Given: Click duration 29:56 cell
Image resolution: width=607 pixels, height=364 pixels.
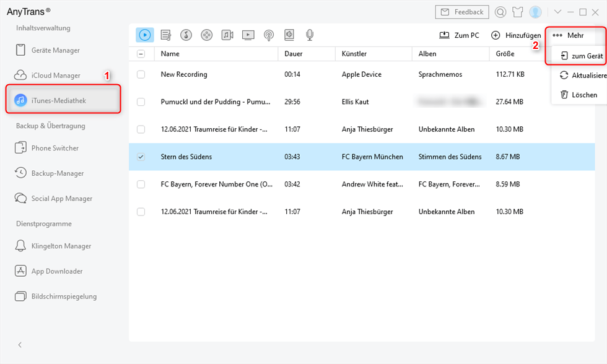Looking at the screenshot, I should click(x=292, y=102).
